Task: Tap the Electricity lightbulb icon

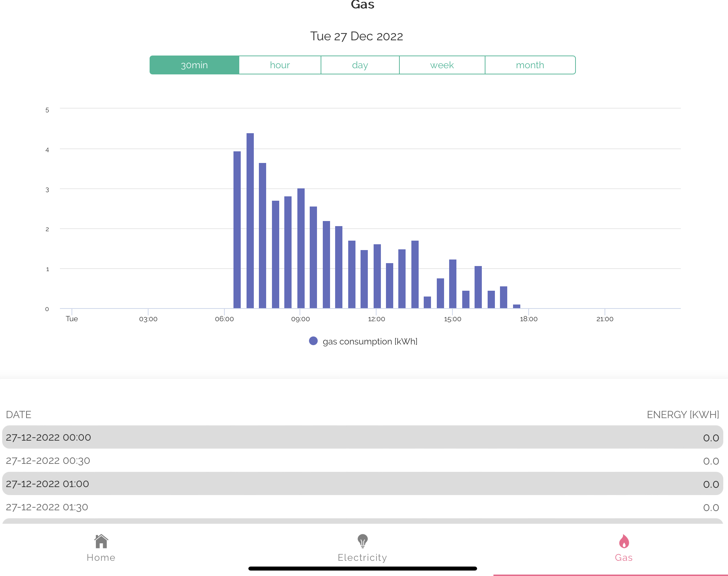Action: click(x=362, y=541)
